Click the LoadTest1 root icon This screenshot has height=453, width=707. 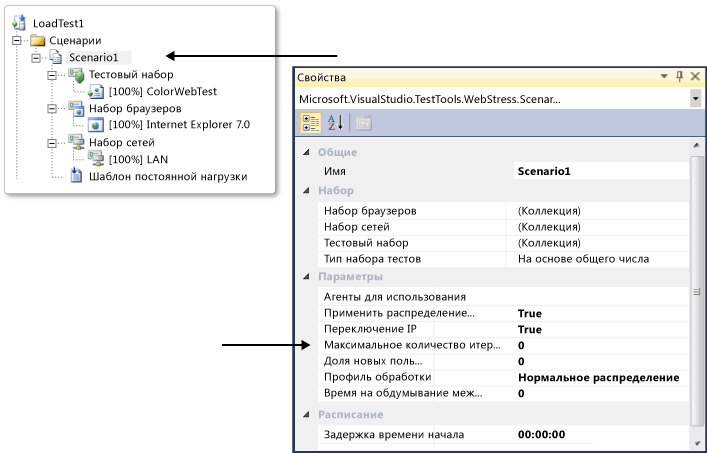(x=19, y=23)
